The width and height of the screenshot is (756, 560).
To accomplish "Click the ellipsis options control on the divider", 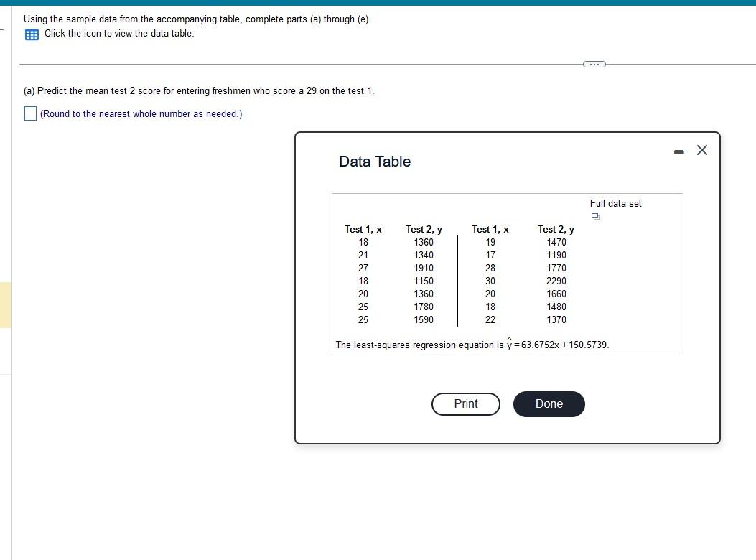I will pos(594,64).
